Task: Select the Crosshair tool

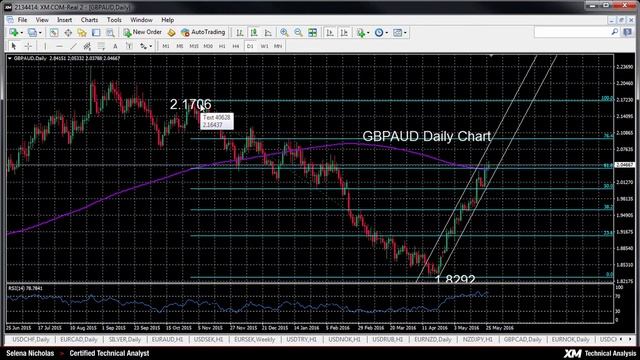Action: (x=28, y=46)
